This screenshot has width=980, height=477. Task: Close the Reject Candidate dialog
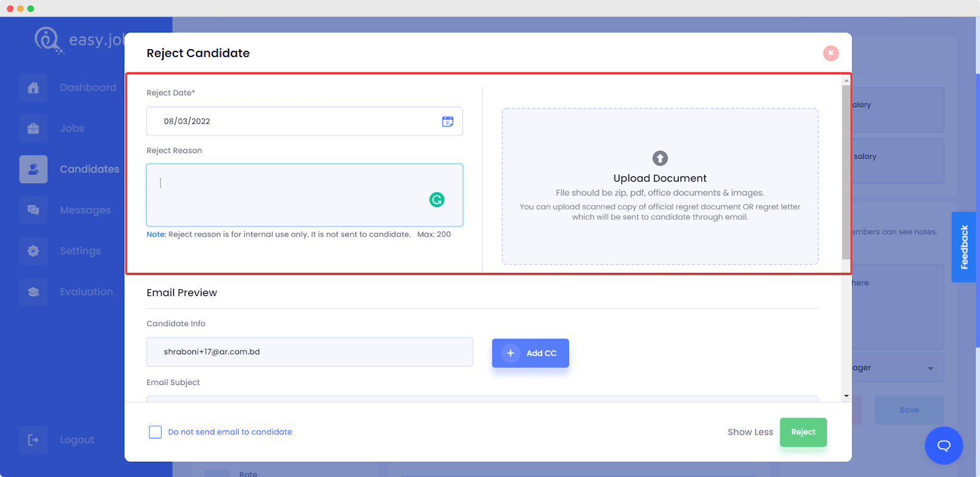coord(831,53)
